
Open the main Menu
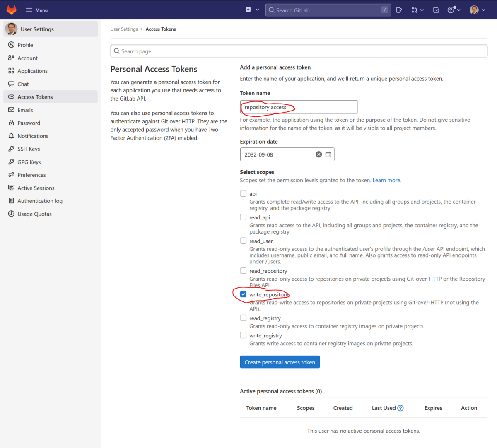(37, 10)
